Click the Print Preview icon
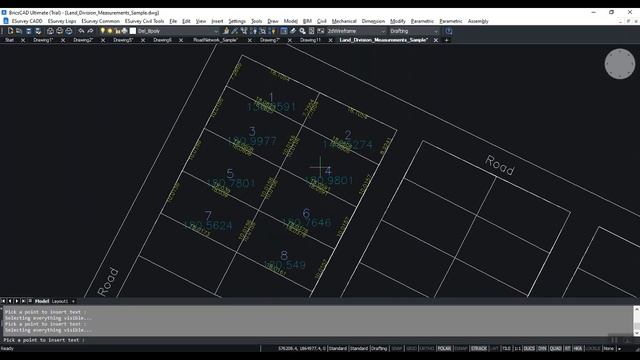The width and height of the screenshot is (640, 360). 60,31
